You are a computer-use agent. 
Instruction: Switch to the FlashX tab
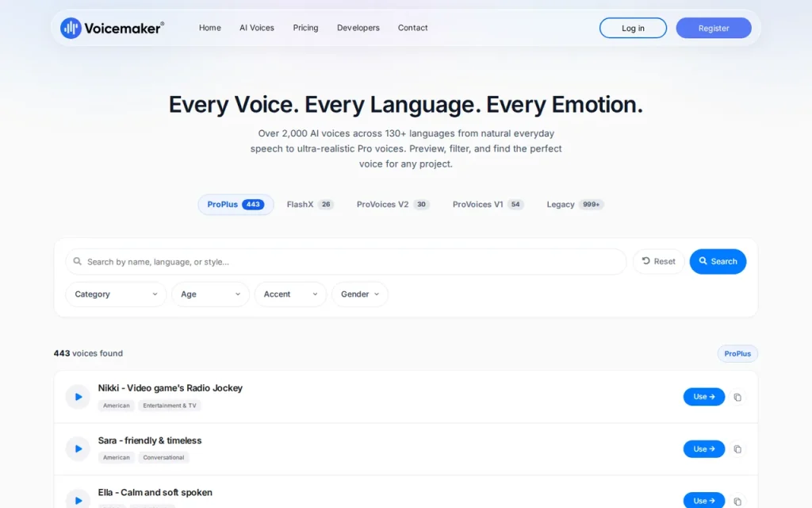[x=310, y=205]
